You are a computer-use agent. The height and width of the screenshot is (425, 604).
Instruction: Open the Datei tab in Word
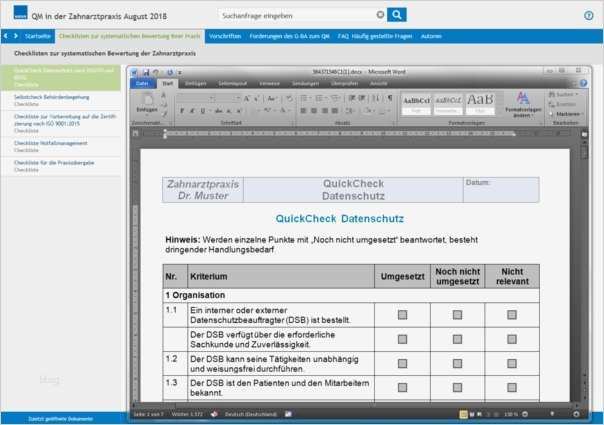coord(142,83)
